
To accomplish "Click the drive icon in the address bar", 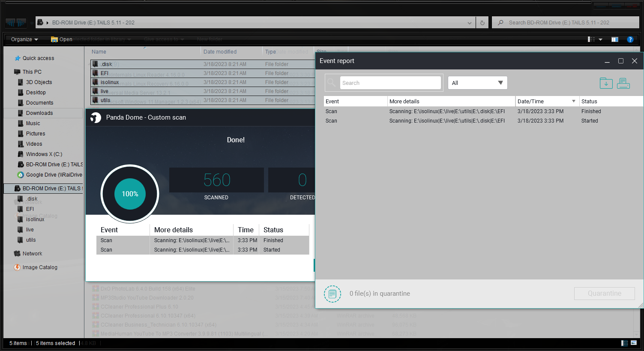I will tap(40, 22).
